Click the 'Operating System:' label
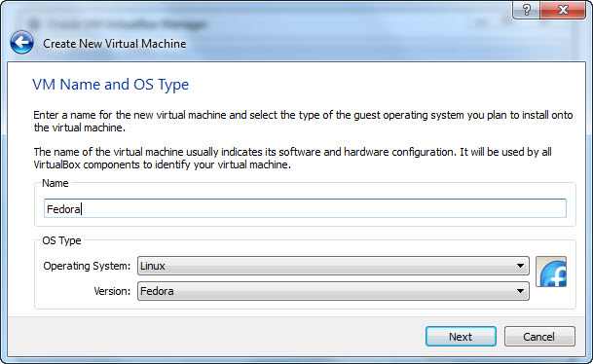This screenshot has width=593, height=364. point(87,266)
